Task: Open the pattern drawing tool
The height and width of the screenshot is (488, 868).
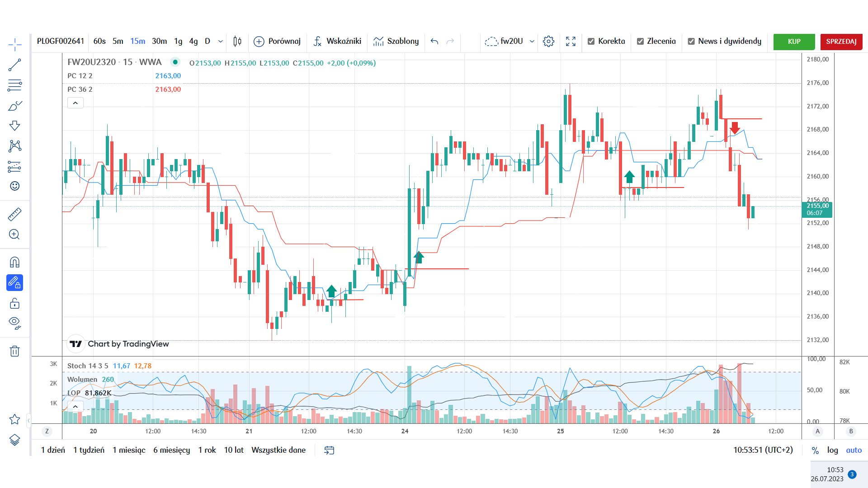Action: point(14,146)
